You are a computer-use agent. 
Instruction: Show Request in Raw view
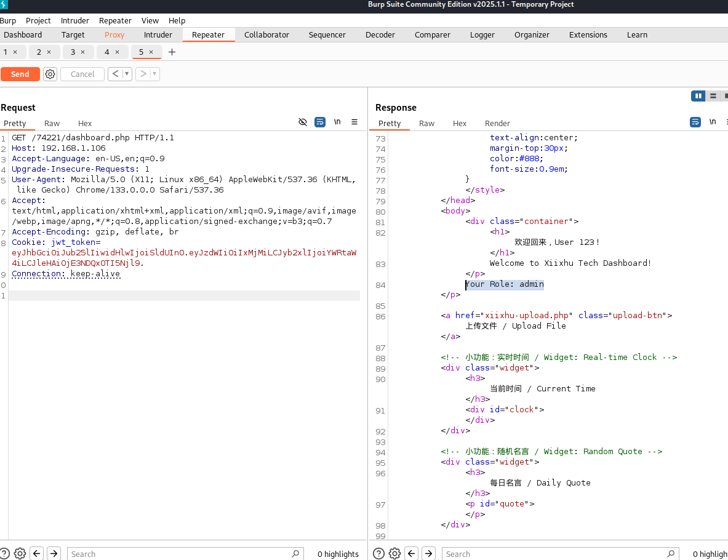click(52, 124)
